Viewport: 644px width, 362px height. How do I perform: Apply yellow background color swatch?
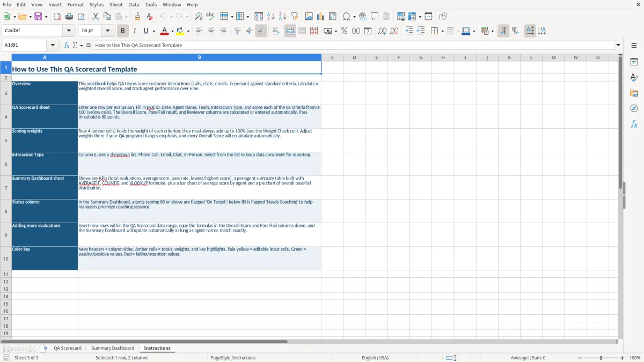[x=180, y=31]
